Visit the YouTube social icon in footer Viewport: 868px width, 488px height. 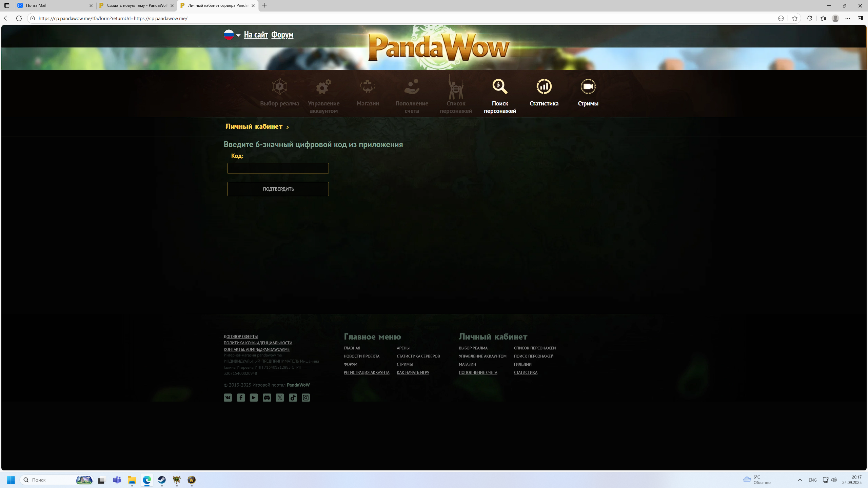[254, 398]
